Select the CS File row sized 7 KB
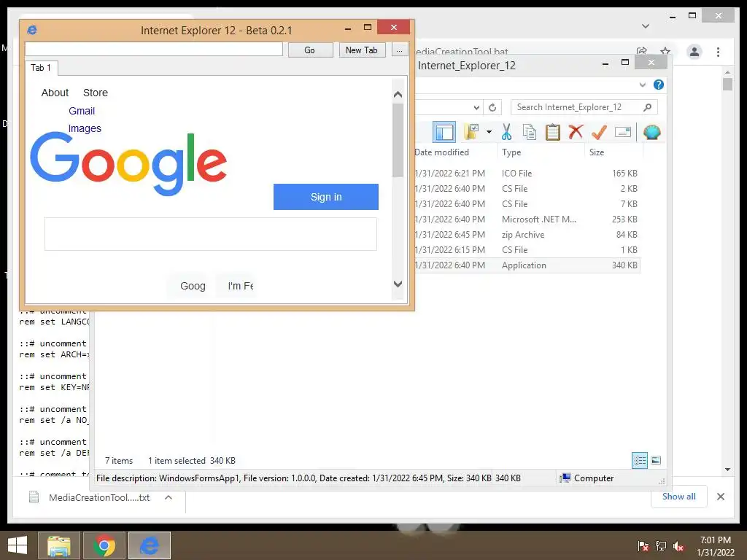 tap(527, 204)
